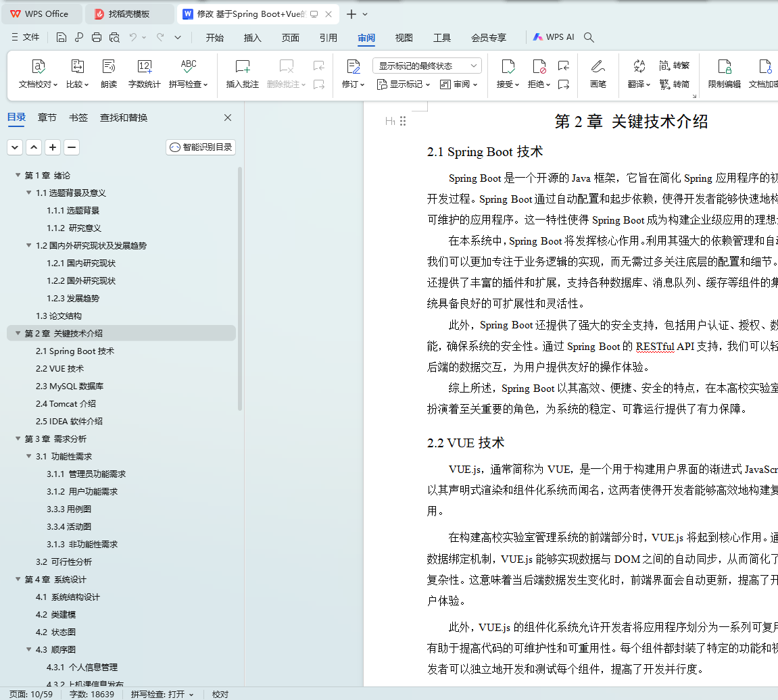The width and height of the screenshot is (778, 700).
Task: Open the quick access customize chevron
Action: [x=178, y=37]
